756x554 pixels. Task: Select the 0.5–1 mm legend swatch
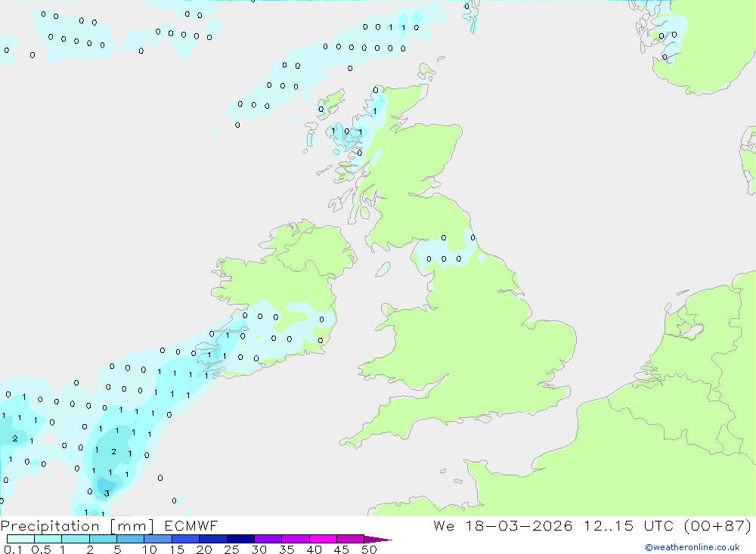[x=48, y=539]
